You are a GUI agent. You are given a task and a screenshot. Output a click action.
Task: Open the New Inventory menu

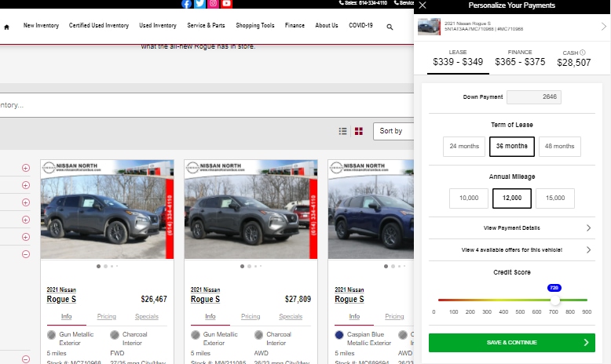click(x=41, y=25)
